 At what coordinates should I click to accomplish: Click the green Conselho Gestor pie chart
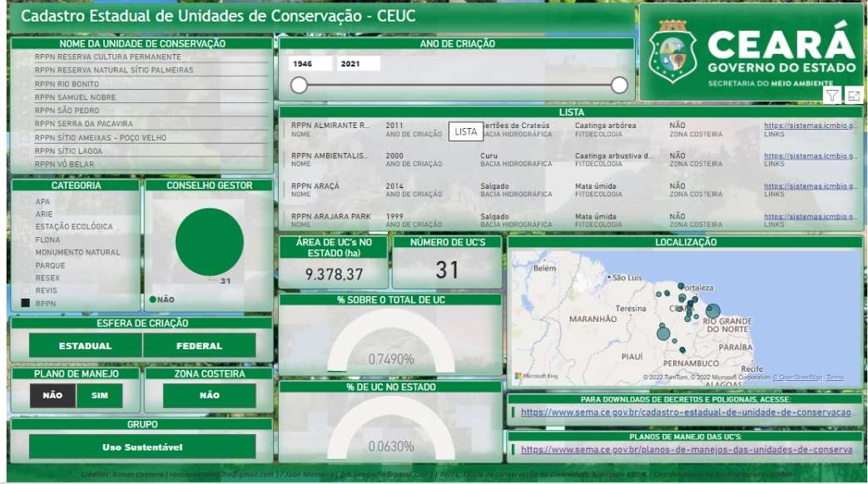pyautogui.click(x=209, y=242)
